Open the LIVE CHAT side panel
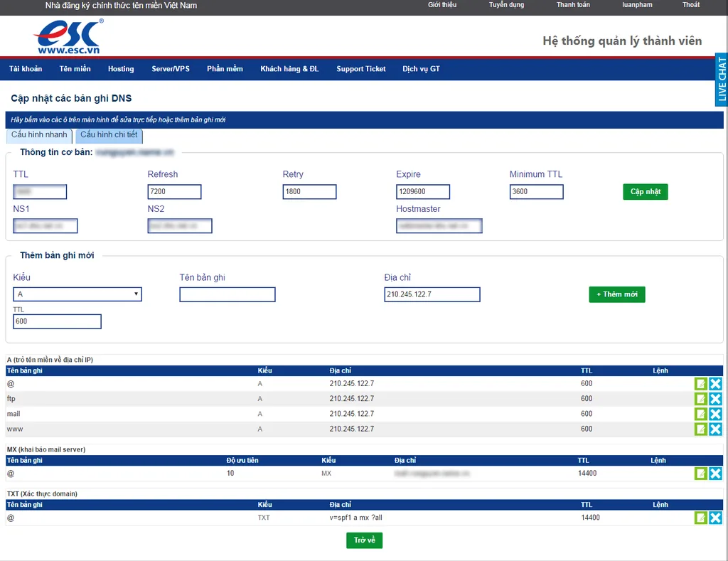 [722, 80]
